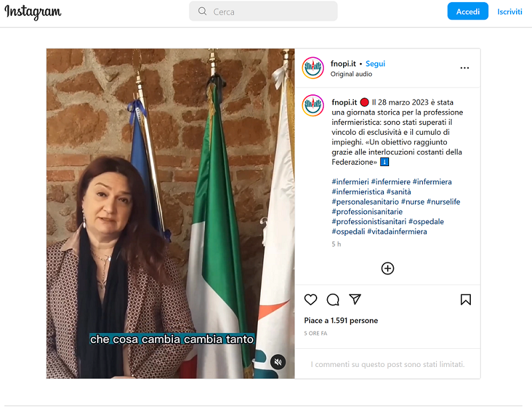Open the #vitadainfermiera hashtag
The width and height of the screenshot is (532, 420).
tap(397, 231)
